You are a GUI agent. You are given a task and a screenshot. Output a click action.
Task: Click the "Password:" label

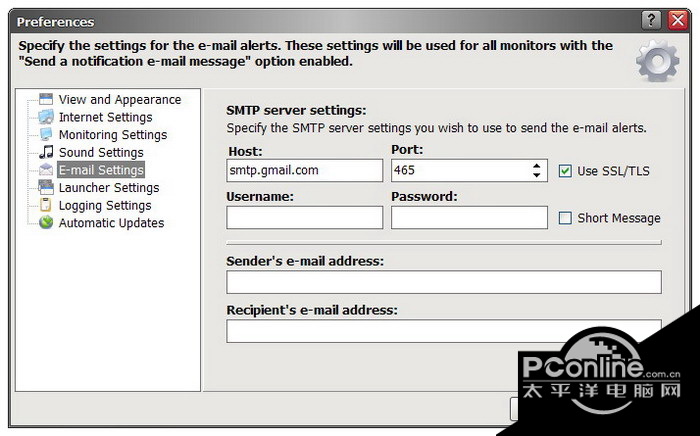point(424,196)
